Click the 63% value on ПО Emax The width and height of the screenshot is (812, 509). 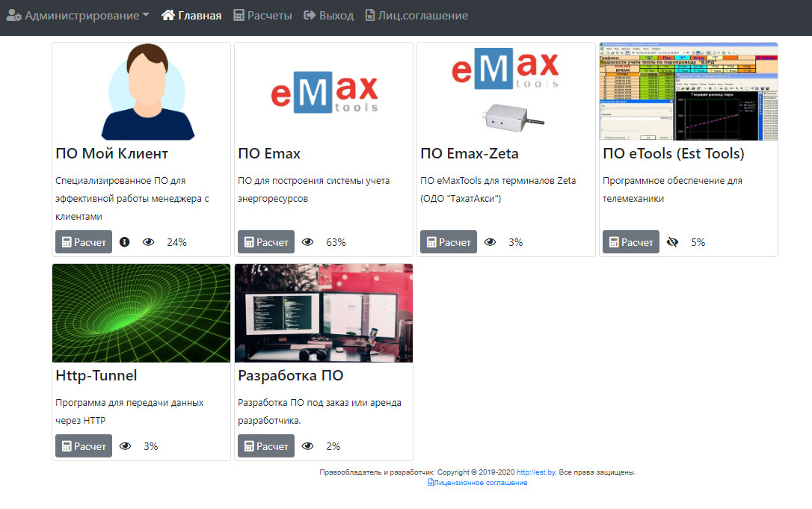[x=336, y=242]
